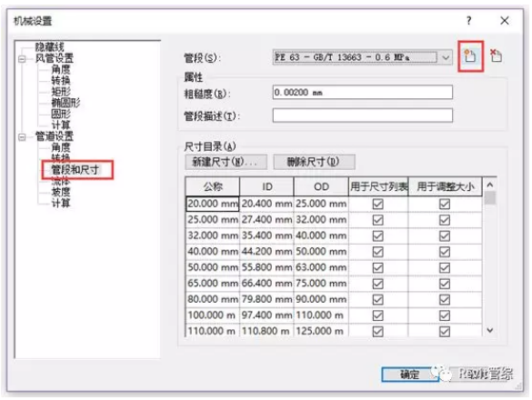Toggle 用于尺寸列表 checkbox for 40.000 mm row
The image size is (532, 400).
(378, 252)
